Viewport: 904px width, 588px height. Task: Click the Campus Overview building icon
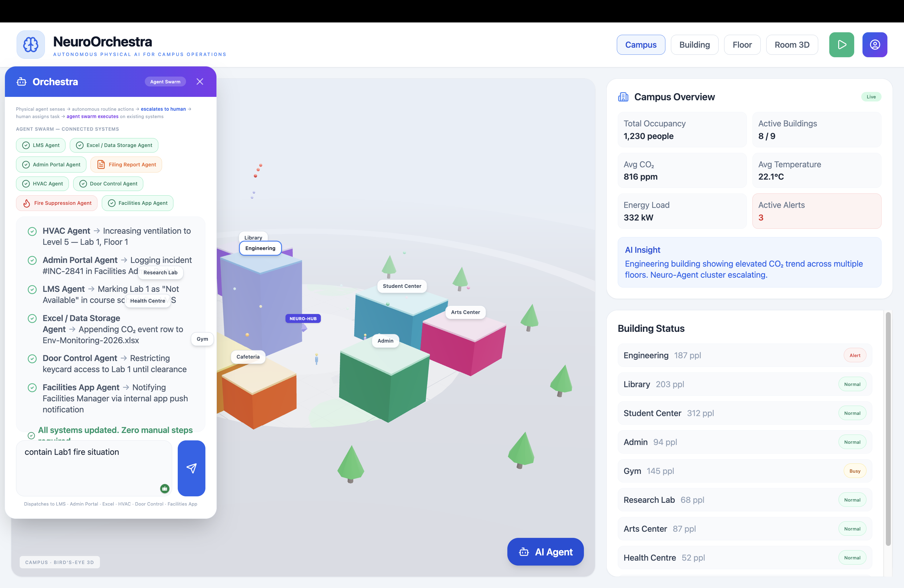[x=623, y=97]
